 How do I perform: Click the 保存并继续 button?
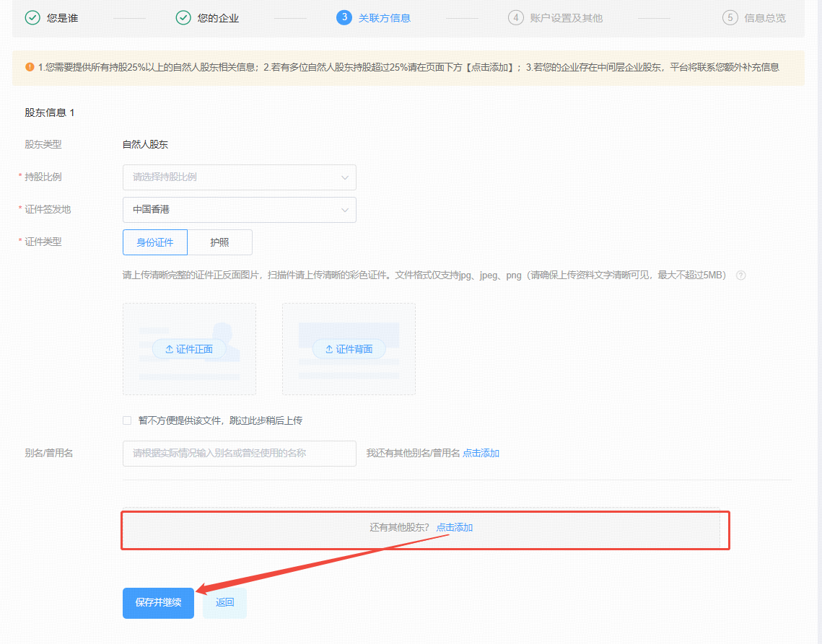[158, 602]
